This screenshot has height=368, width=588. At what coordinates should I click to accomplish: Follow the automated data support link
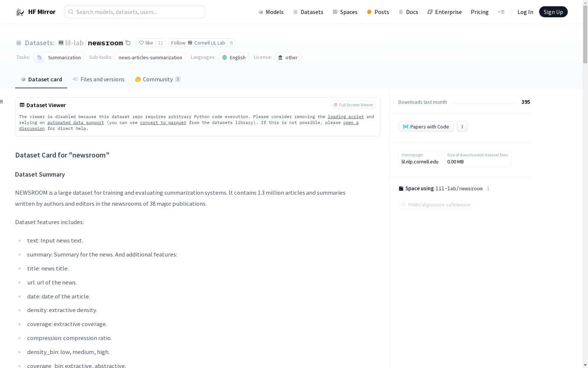tap(76, 123)
